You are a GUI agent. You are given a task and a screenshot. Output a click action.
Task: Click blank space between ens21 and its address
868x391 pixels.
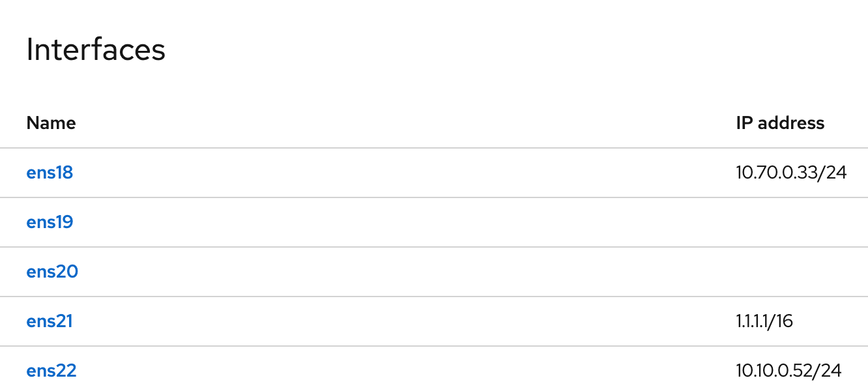(x=404, y=321)
